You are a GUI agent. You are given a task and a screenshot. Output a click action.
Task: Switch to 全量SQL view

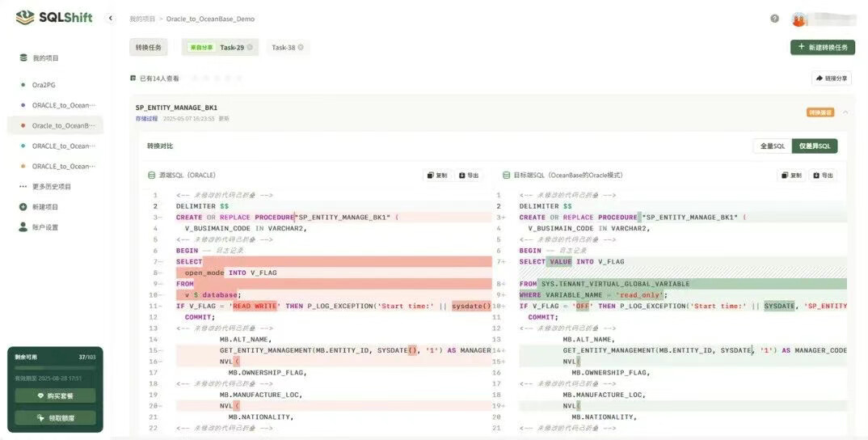[773, 146]
